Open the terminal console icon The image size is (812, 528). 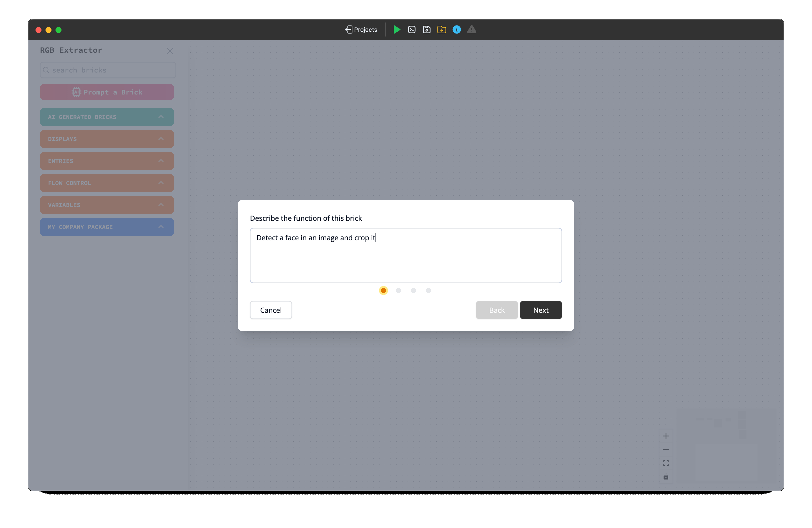pyautogui.click(x=411, y=30)
